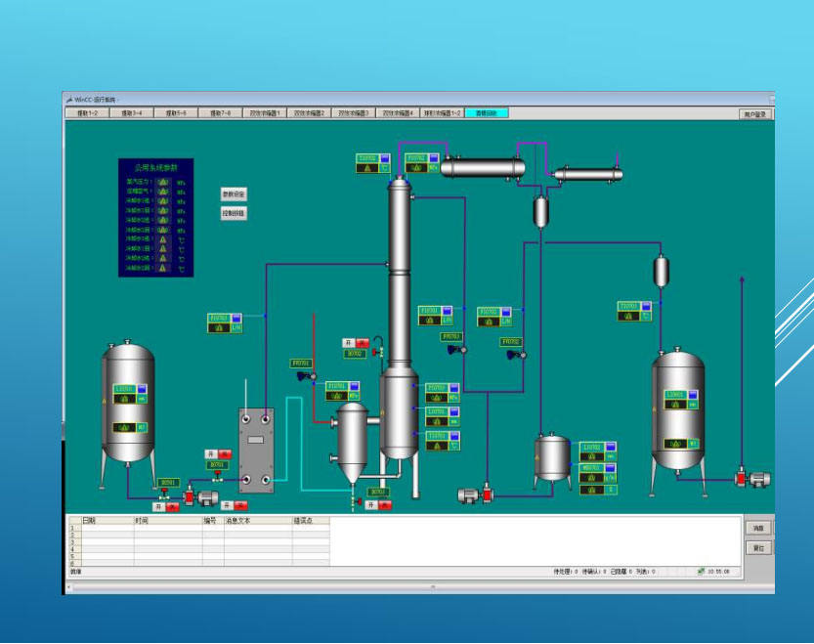Click the top horizontal condenser vessel
Viewport: 814px width, 644px height.
click(x=482, y=169)
